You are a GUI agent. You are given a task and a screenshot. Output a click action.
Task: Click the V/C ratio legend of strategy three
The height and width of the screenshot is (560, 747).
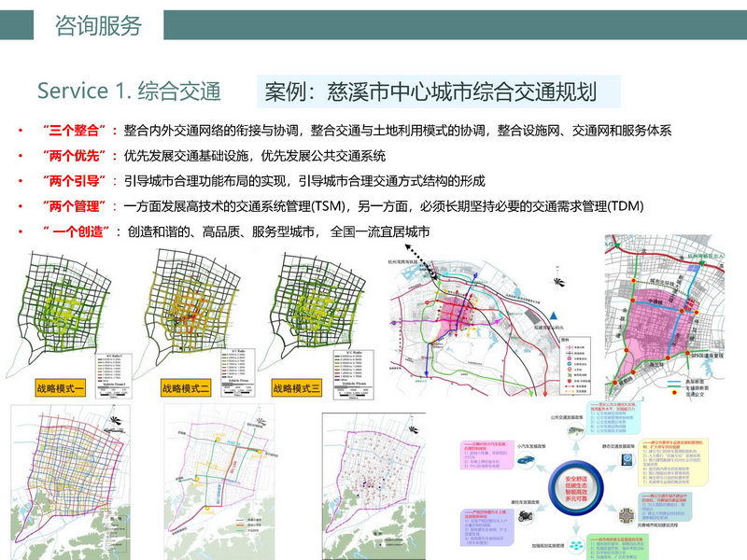[354, 375]
